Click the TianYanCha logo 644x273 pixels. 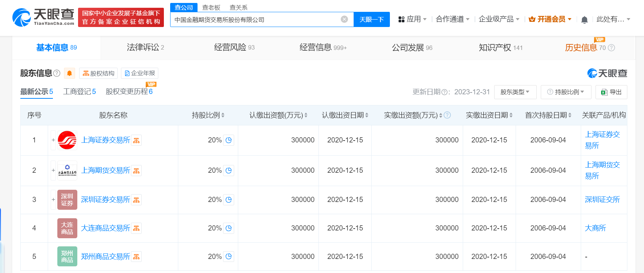click(x=43, y=17)
